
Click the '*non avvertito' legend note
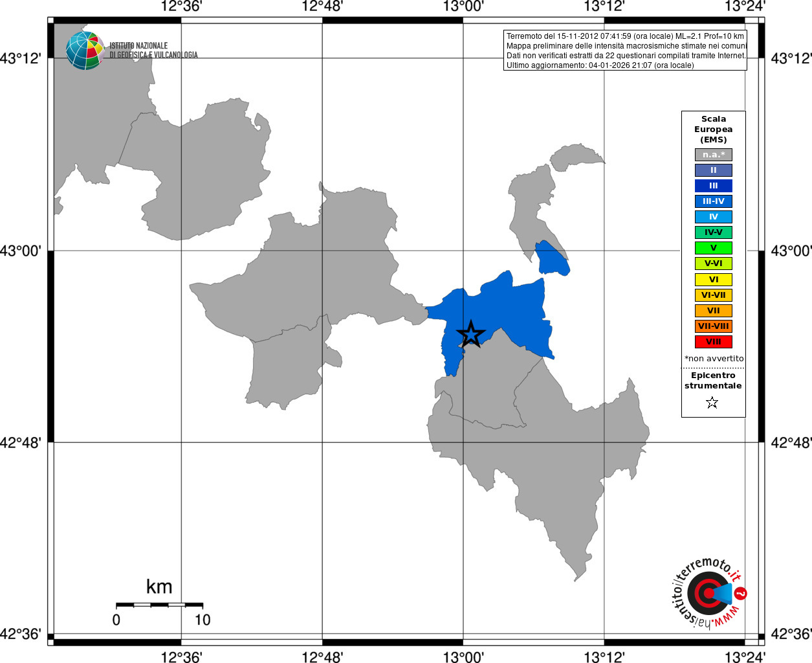pos(714,359)
